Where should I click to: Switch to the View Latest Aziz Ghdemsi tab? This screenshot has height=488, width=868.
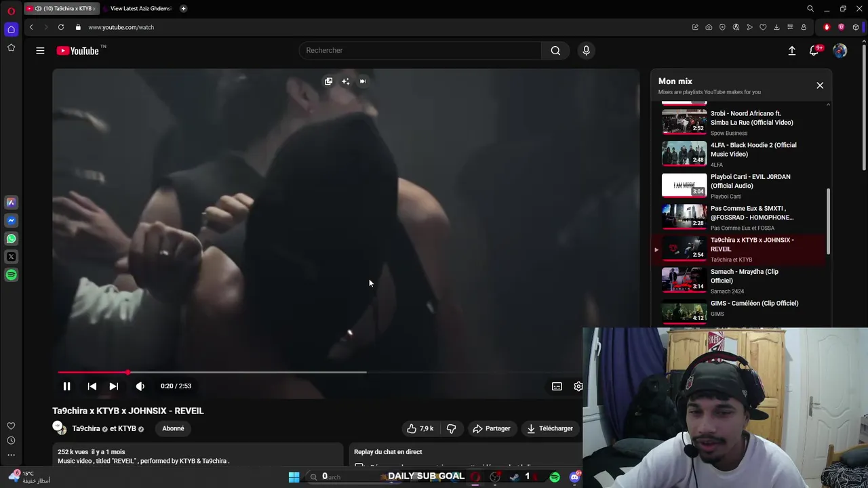pyautogui.click(x=139, y=8)
